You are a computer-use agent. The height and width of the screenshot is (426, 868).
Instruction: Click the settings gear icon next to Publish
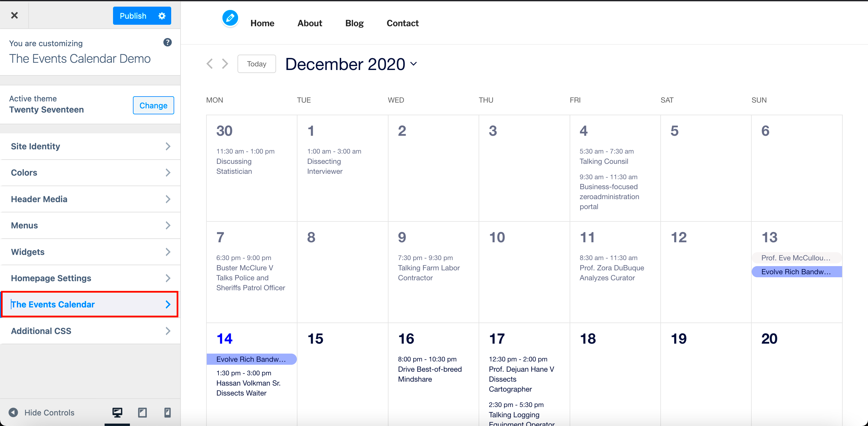pyautogui.click(x=162, y=15)
